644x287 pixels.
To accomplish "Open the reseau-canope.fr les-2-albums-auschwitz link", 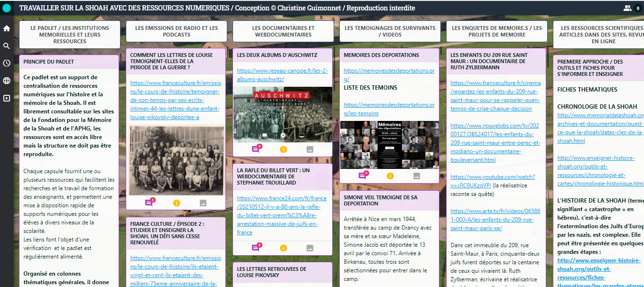I will pyautogui.click(x=282, y=75).
